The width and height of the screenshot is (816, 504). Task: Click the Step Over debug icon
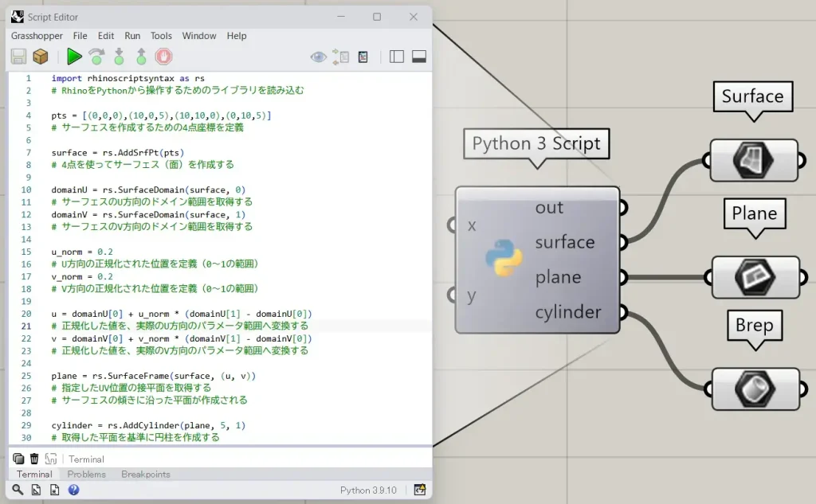(x=96, y=57)
